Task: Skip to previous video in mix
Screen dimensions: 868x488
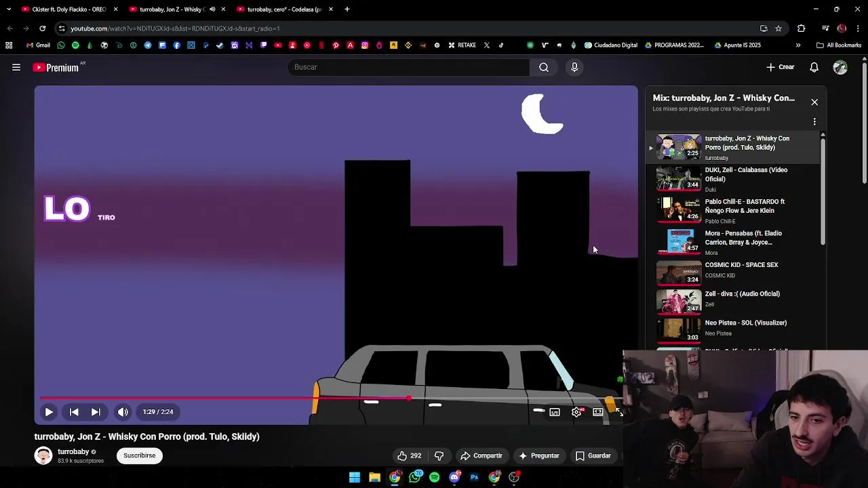Action: point(74,411)
